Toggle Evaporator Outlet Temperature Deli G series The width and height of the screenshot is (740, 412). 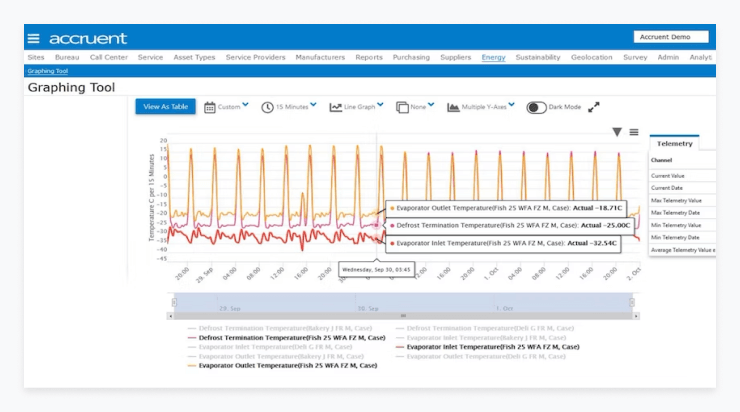click(480, 356)
